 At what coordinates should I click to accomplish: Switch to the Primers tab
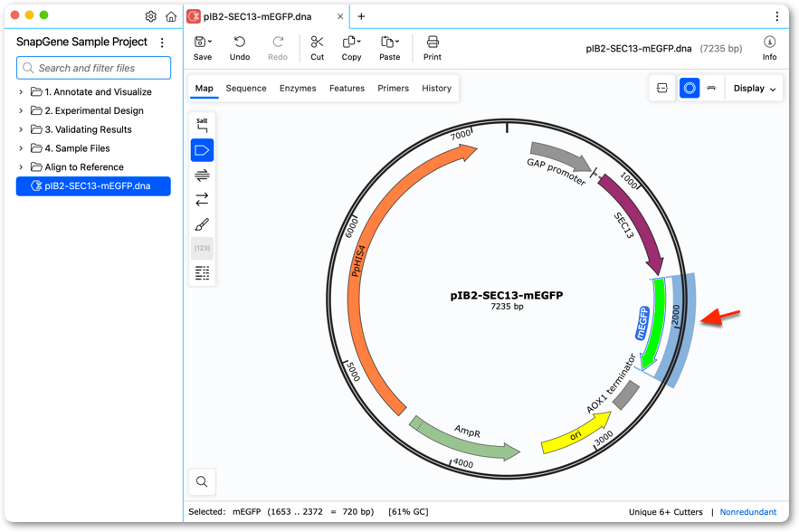coord(393,88)
